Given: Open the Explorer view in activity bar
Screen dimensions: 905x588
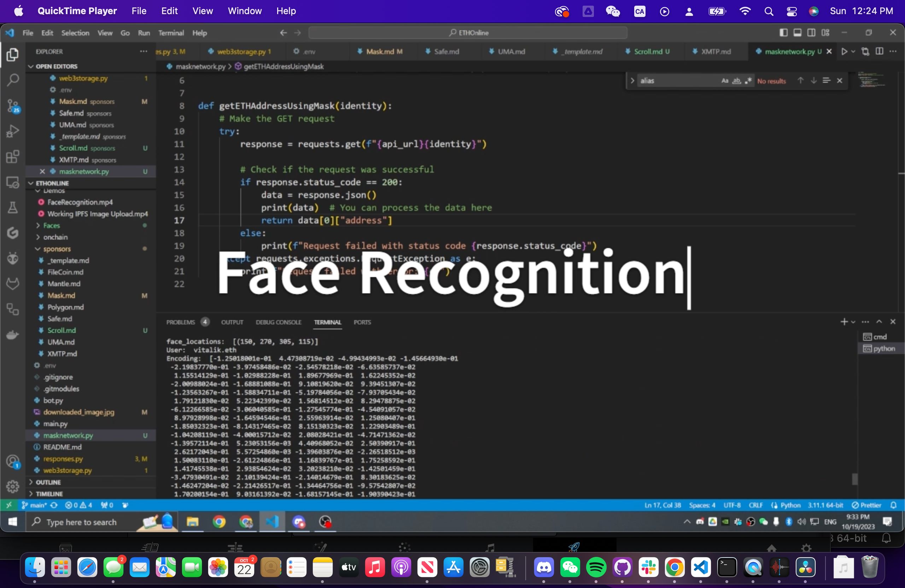Looking at the screenshot, I should coord(12,55).
